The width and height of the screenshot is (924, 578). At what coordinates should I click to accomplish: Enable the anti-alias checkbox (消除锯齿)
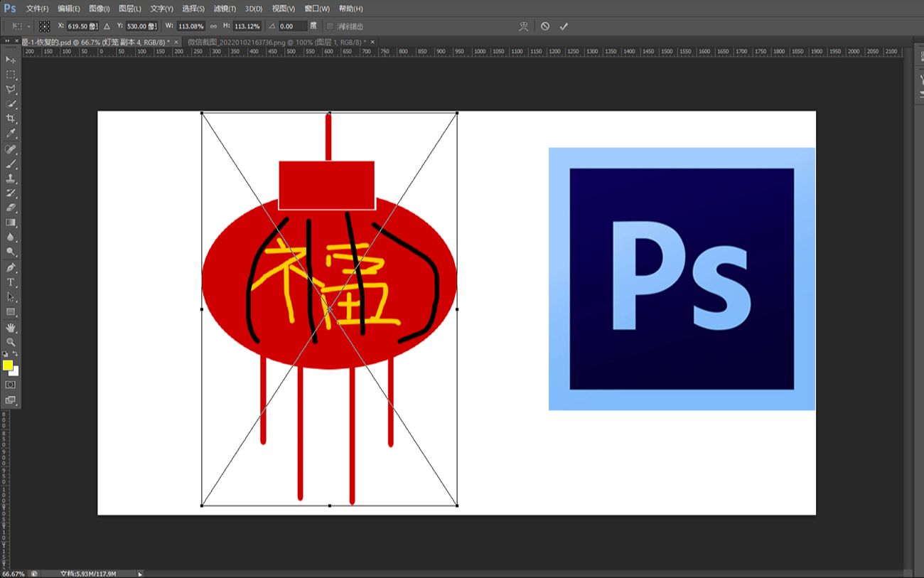tap(330, 26)
